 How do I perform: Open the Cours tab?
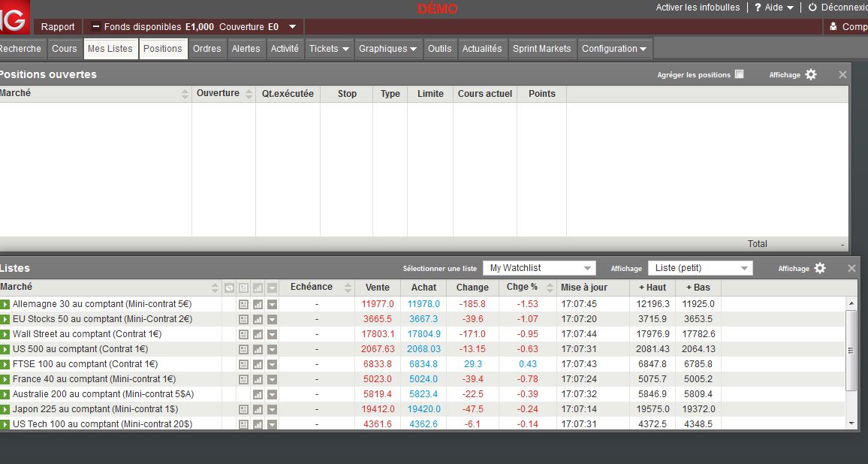(x=65, y=49)
